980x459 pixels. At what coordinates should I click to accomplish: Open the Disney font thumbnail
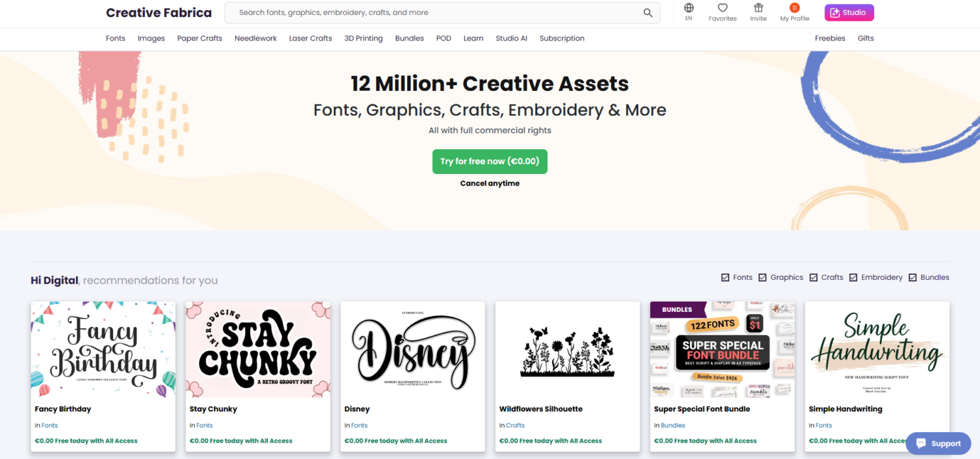point(412,348)
